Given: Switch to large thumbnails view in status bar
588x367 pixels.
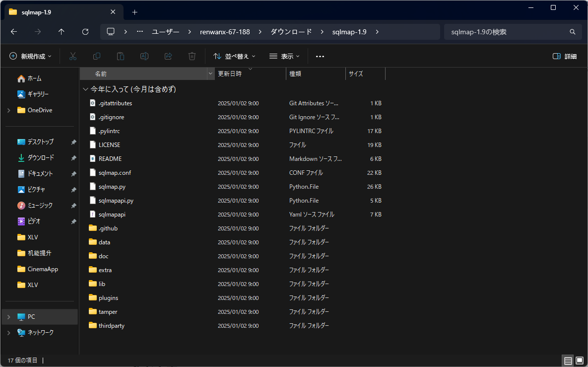Looking at the screenshot, I should pyautogui.click(x=579, y=361).
